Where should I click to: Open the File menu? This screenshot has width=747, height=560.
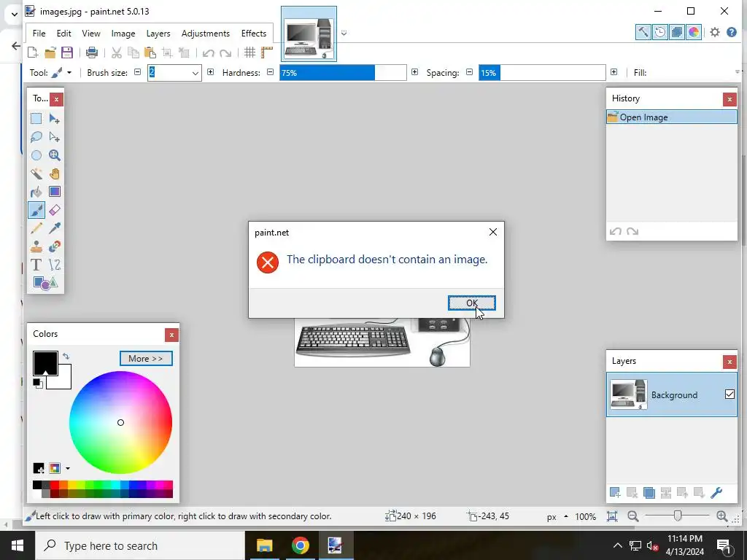(x=39, y=34)
